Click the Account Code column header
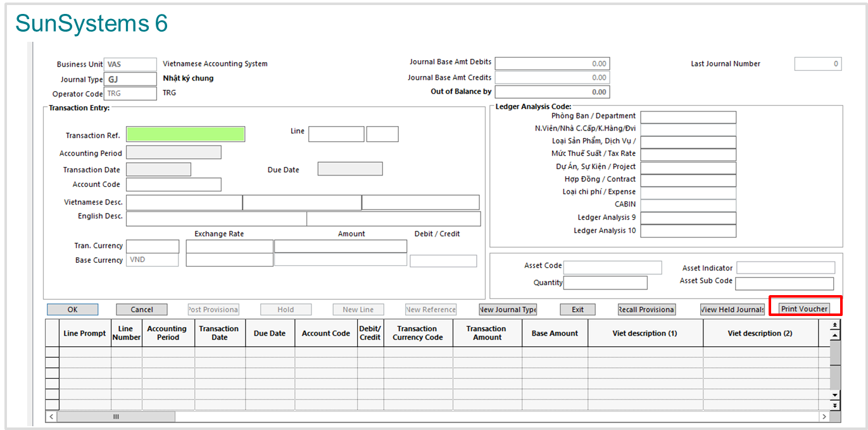868x430 pixels. click(326, 333)
